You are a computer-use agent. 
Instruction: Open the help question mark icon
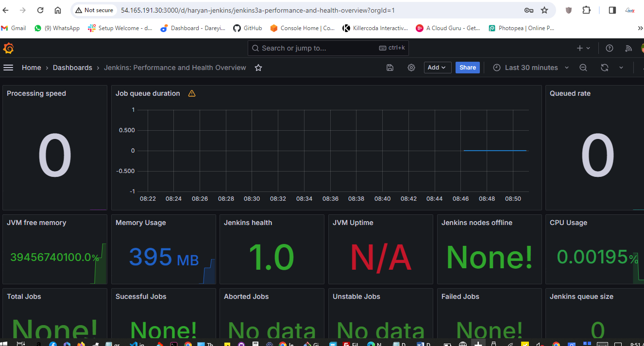point(610,48)
